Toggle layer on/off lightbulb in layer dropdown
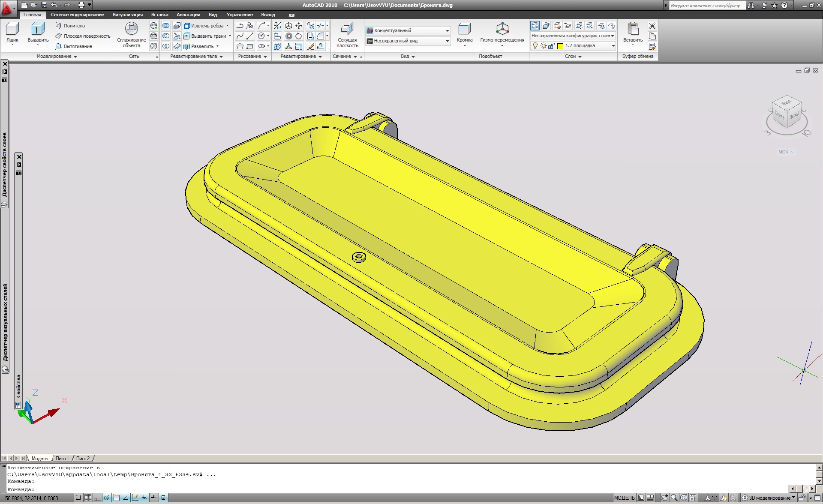The width and height of the screenshot is (823, 504). [535, 46]
